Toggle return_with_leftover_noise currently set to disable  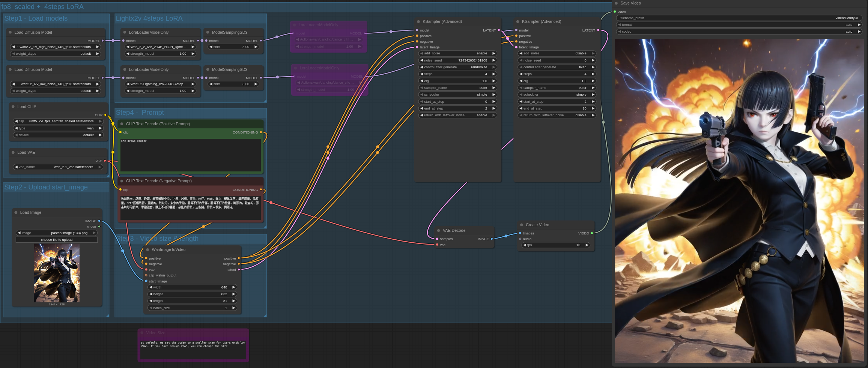click(557, 115)
